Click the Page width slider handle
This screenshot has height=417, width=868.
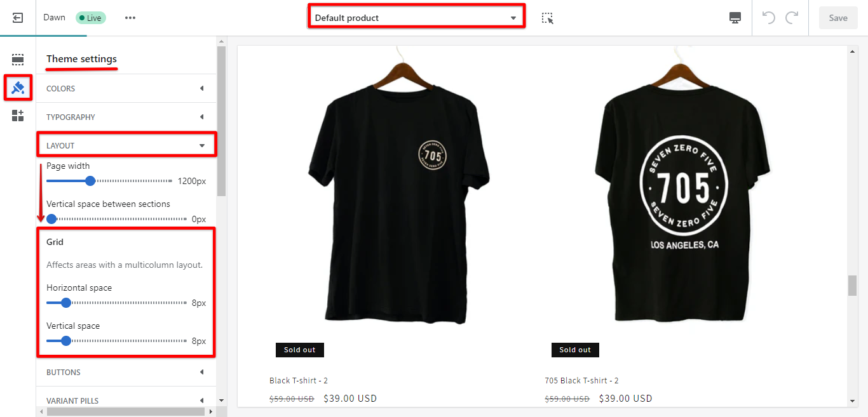pyautogui.click(x=90, y=181)
